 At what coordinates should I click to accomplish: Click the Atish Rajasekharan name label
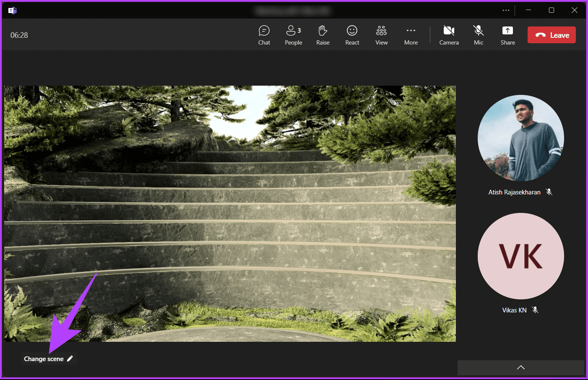pyautogui.click(x=515, y=192)
